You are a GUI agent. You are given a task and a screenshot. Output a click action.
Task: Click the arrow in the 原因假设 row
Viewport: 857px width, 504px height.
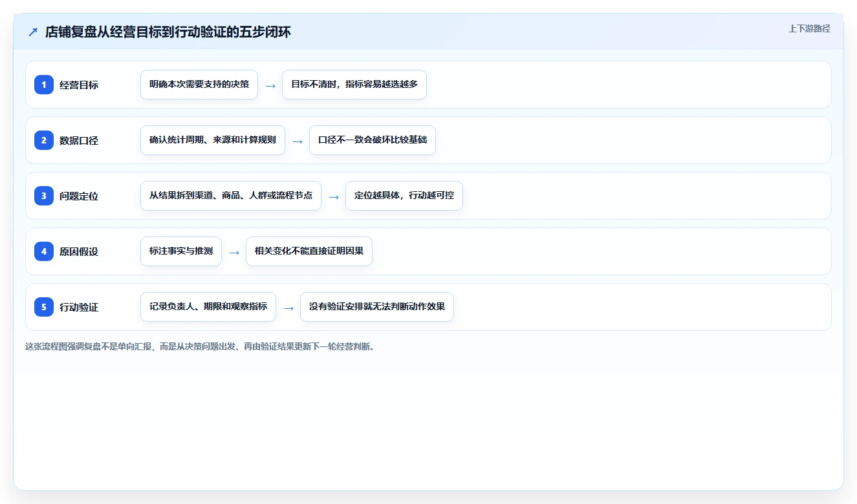coord(234,252)
